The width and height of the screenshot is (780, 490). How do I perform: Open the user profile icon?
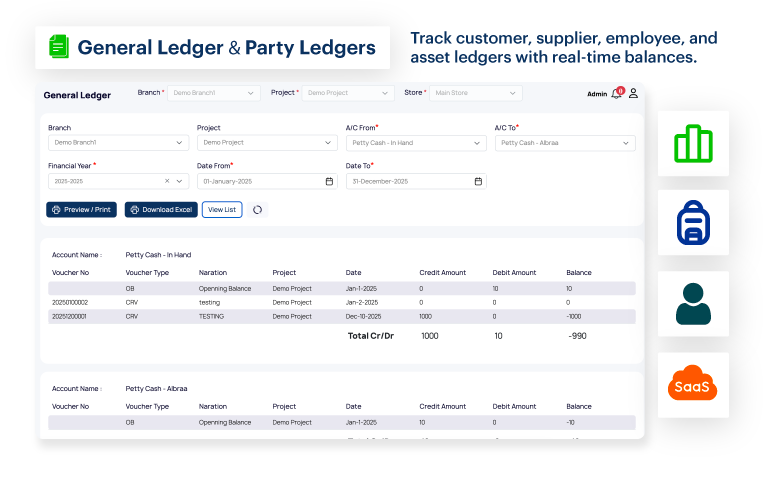click(633, 93)
